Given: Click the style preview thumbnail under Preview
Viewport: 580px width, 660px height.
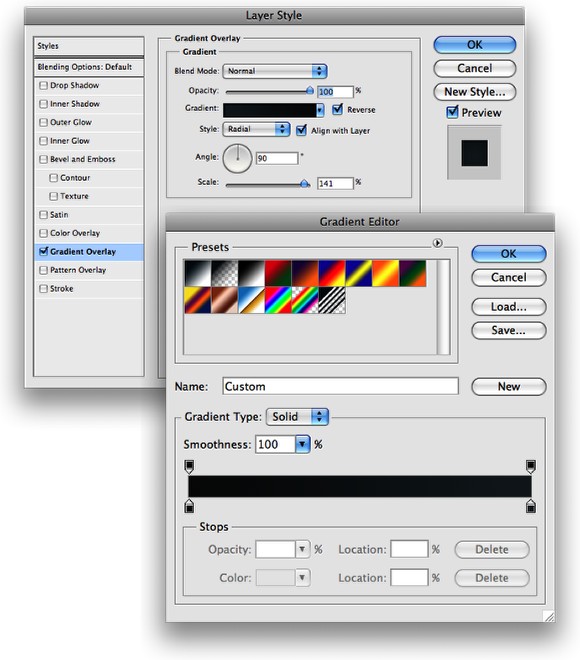Looking at the screenshot, I should pos(474,153).
